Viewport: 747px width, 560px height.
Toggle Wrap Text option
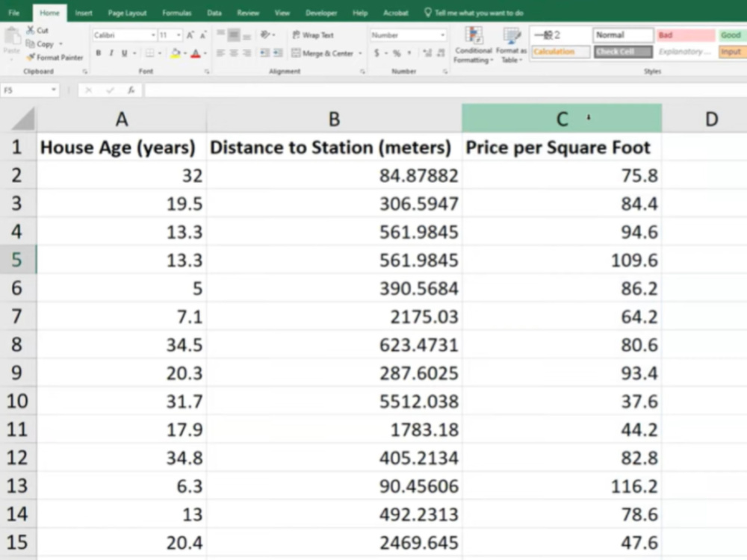pos(313,35)
